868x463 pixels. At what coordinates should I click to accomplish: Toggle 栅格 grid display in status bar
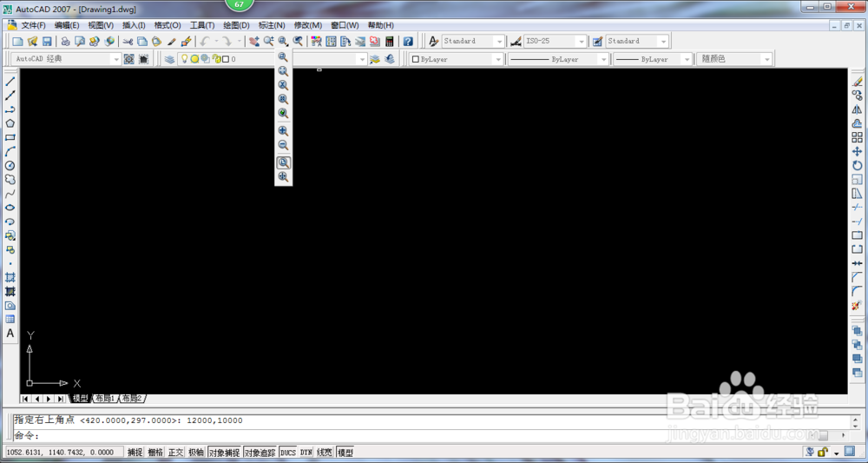point(155,453)
